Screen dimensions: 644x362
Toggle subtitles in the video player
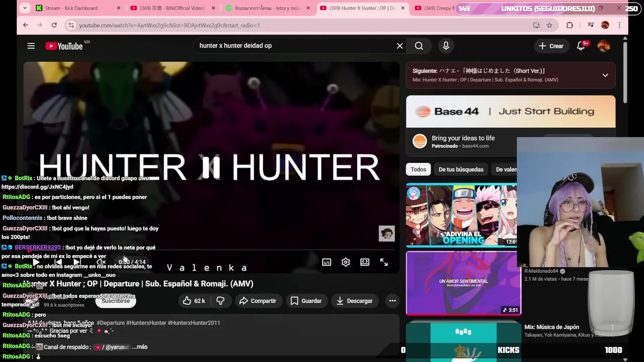click(x=327, y=262)
